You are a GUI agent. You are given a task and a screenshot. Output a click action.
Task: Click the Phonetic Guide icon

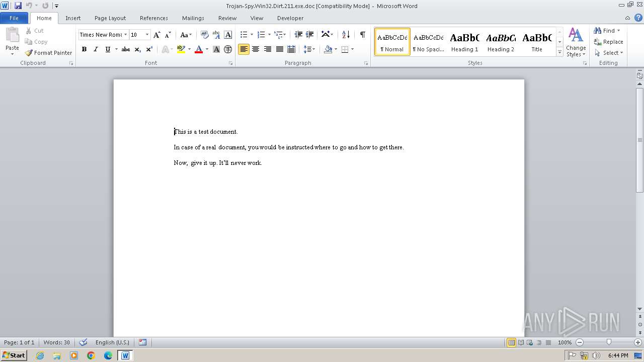coord(216,35)
